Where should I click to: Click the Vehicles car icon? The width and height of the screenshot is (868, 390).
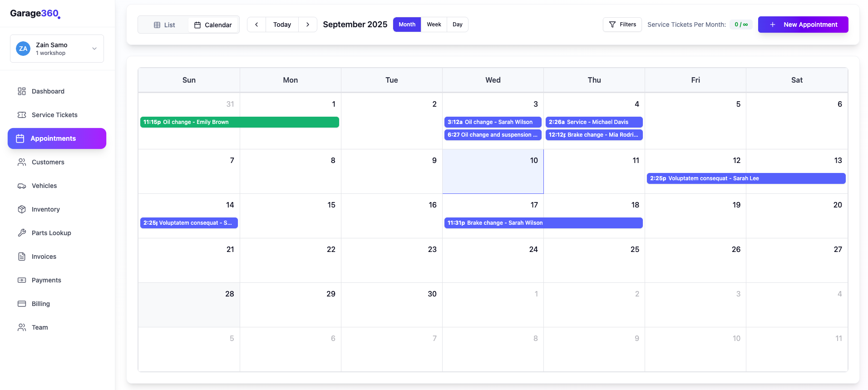click(22, 186)
